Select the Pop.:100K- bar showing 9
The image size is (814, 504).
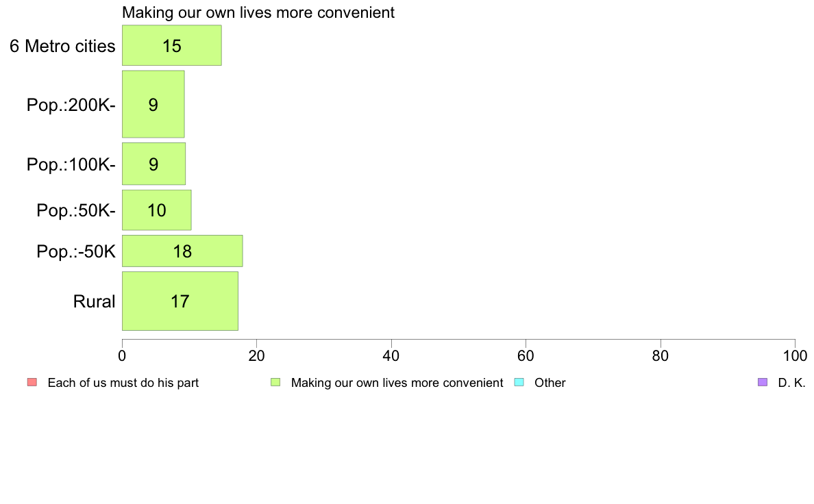click(x=153, y=164)
